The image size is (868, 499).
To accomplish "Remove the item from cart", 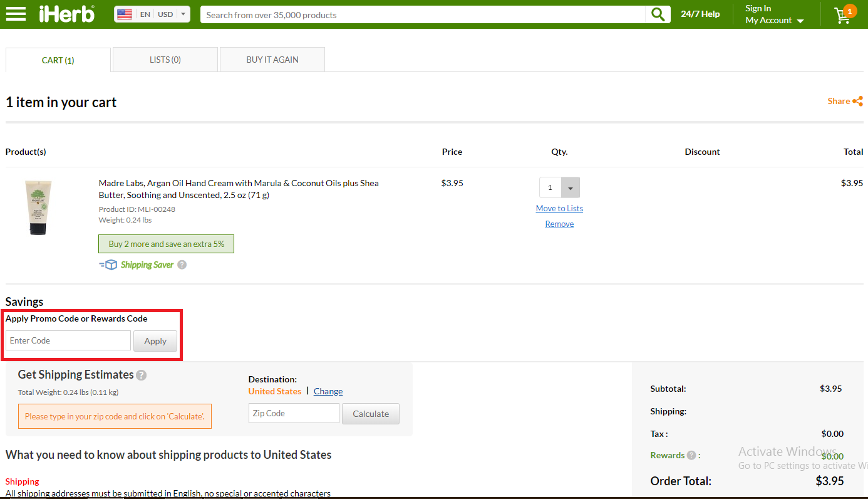I will click(559, 224).
